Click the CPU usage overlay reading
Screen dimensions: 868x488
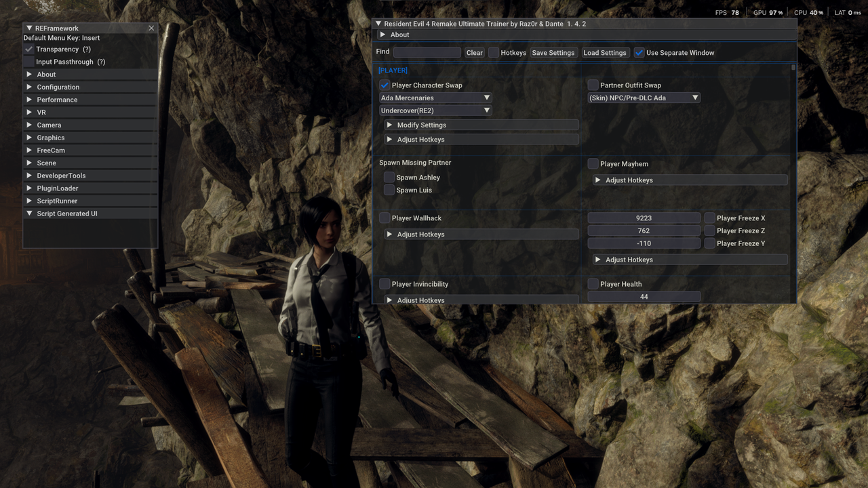pyautogui.click(x=808, y=13)
